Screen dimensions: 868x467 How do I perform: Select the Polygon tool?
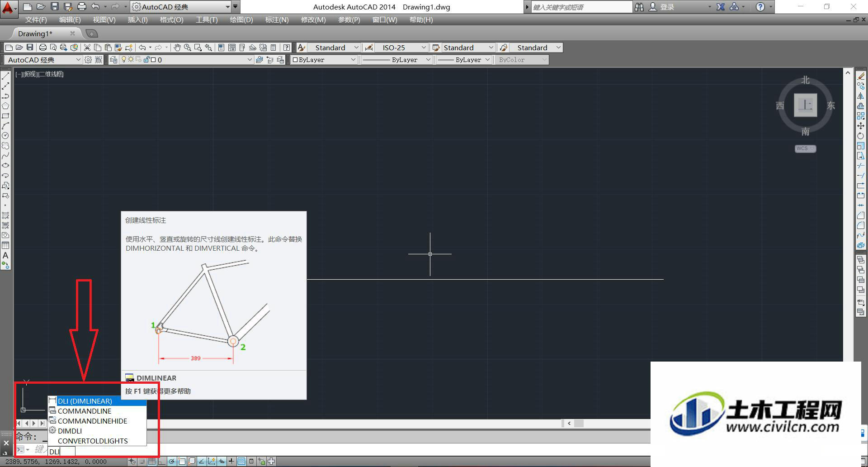coord(5,106)
